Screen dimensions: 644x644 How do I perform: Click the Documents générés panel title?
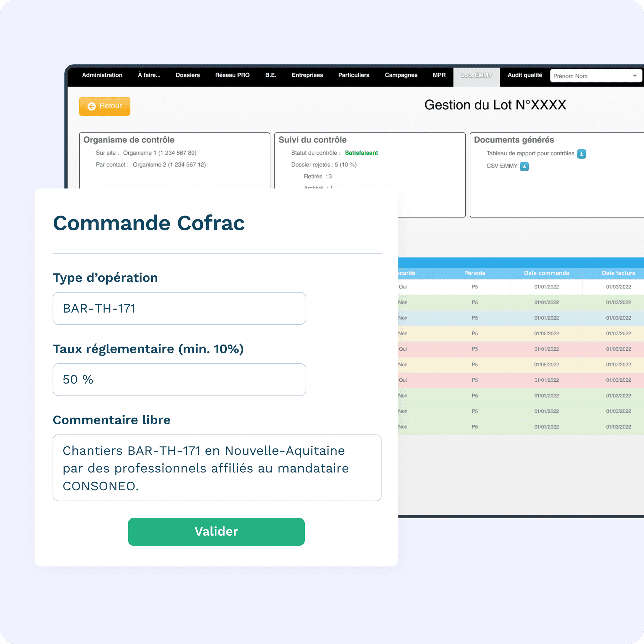(514, 140)
